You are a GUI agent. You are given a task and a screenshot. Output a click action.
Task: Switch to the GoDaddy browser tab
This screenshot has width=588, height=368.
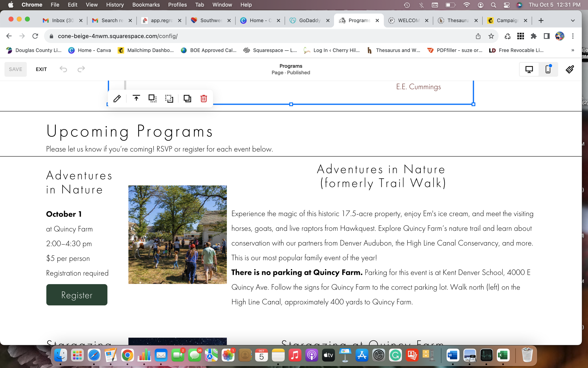(309, 20)
